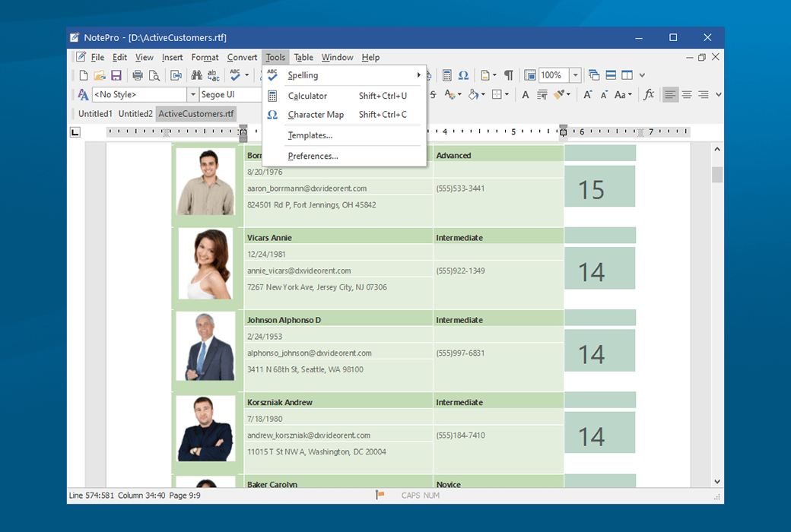Open the spell check dropdown arrow
791x532 pixels.
point(246,75)
